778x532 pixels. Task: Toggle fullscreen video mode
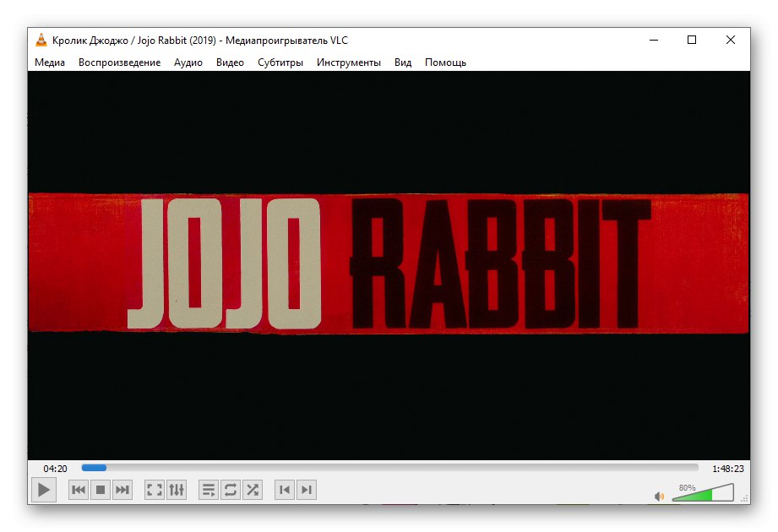(155, 490)
